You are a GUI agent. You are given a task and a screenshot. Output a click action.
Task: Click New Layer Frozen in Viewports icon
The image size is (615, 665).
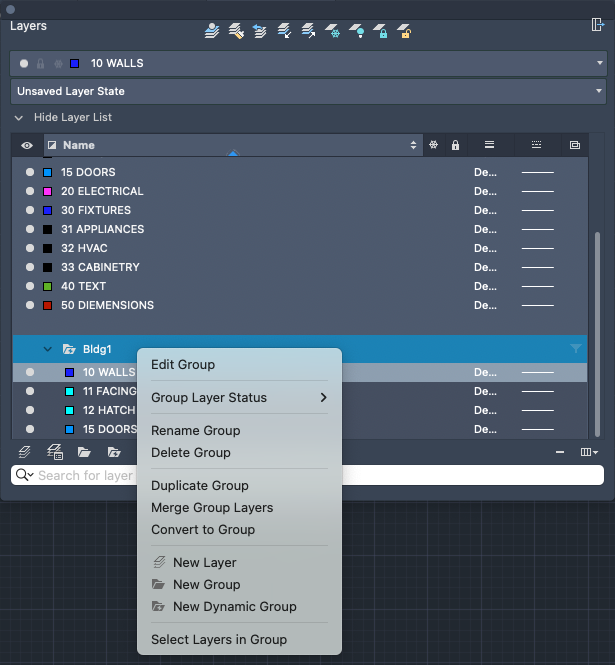(x=55, y=452)
